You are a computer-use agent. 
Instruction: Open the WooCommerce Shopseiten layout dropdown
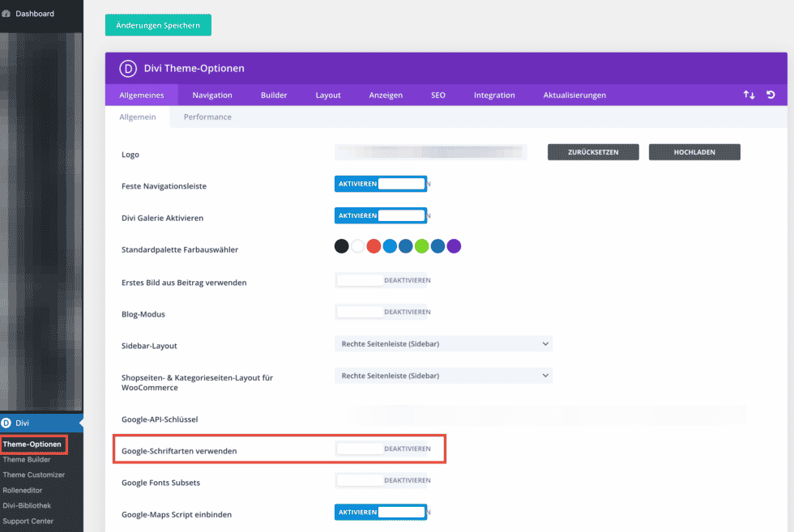pyautogui.click(x=443, y=376)
